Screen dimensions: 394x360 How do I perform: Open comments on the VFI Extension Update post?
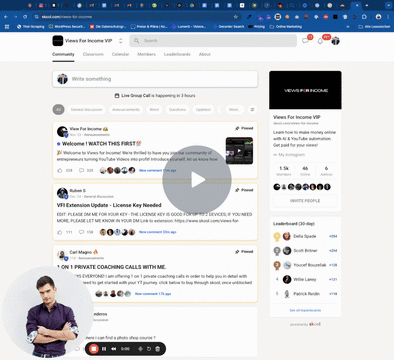pos(81,232)
